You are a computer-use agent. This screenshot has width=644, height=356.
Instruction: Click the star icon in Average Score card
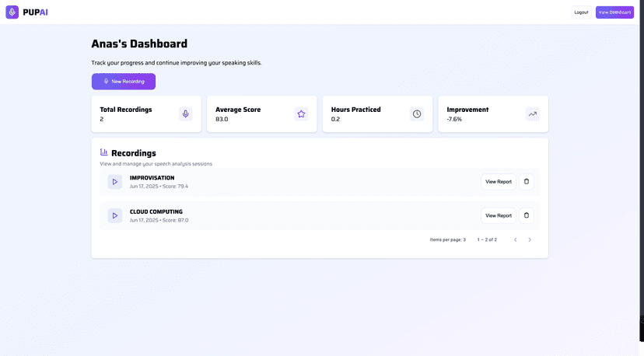point(301,114)
